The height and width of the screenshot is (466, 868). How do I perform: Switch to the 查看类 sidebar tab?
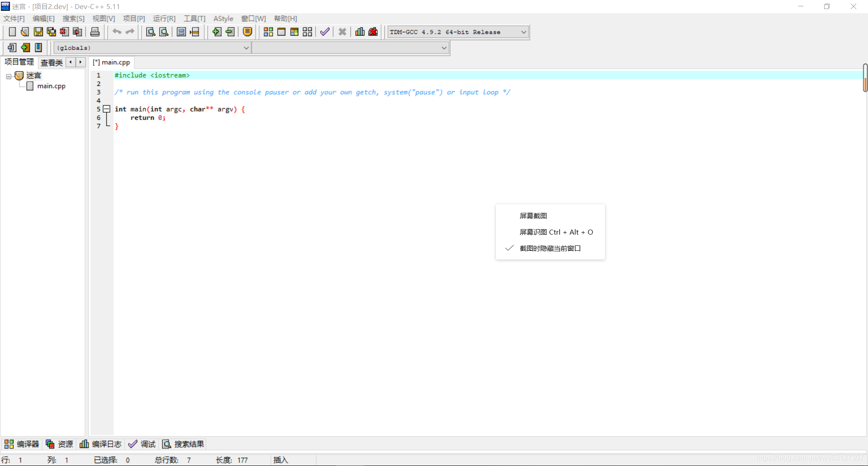(x=52, y=62)
